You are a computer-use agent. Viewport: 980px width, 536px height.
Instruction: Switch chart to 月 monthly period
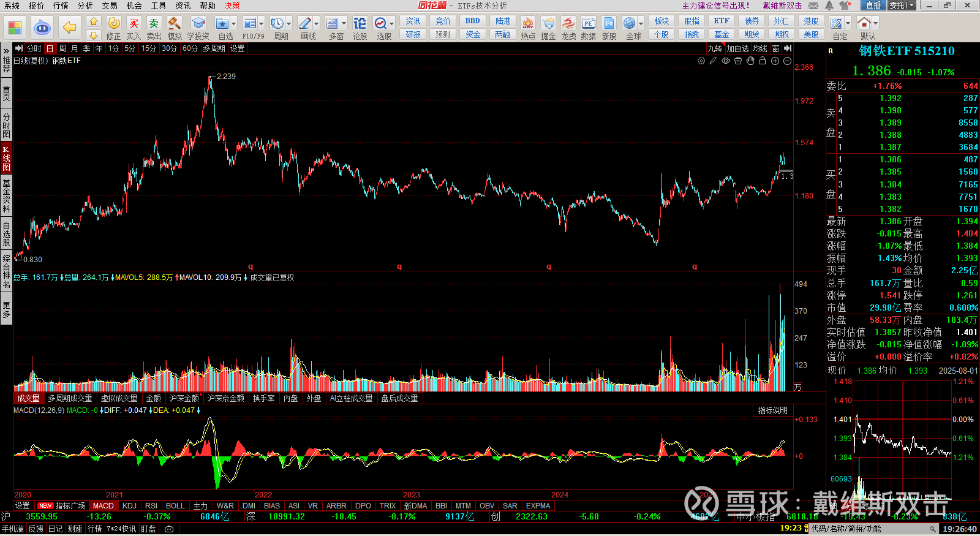click(74, 48)
